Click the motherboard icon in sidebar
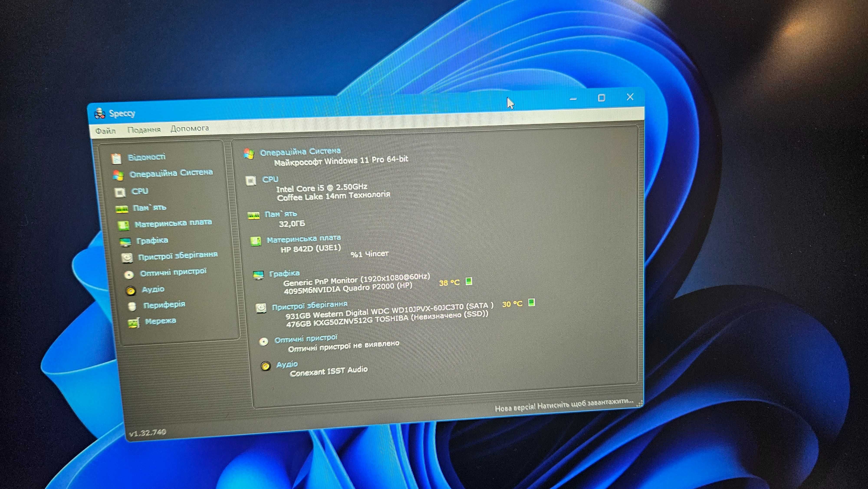868x489 pixels. click(x=123, y=226)
